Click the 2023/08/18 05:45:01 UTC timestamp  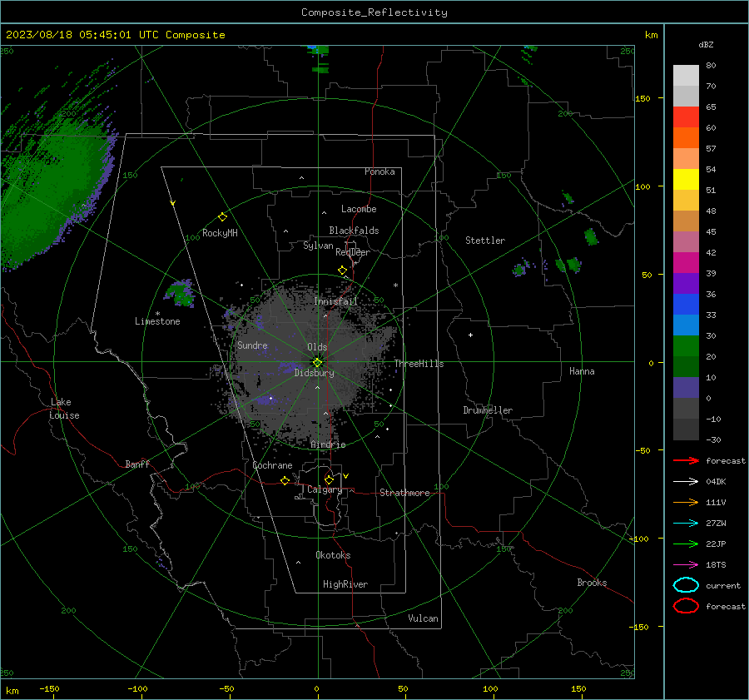pos(115,35)
